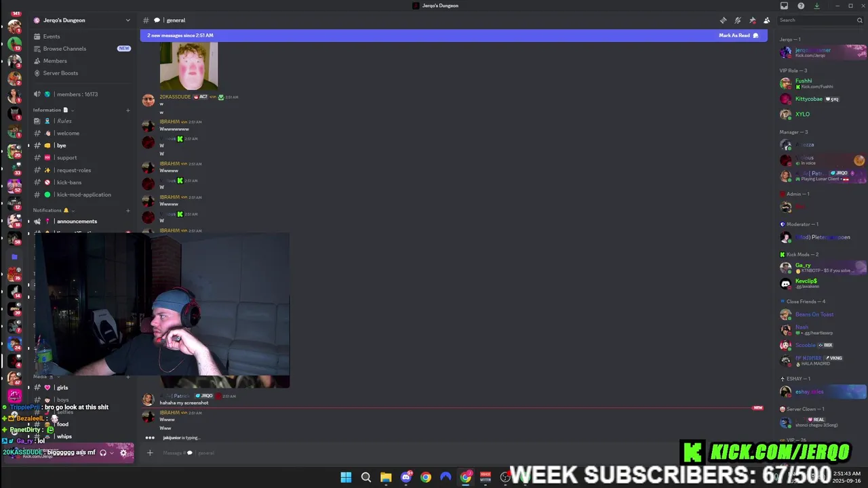
Task: Open the Voicemeeter taskbar icon
Action: [486, 477]
